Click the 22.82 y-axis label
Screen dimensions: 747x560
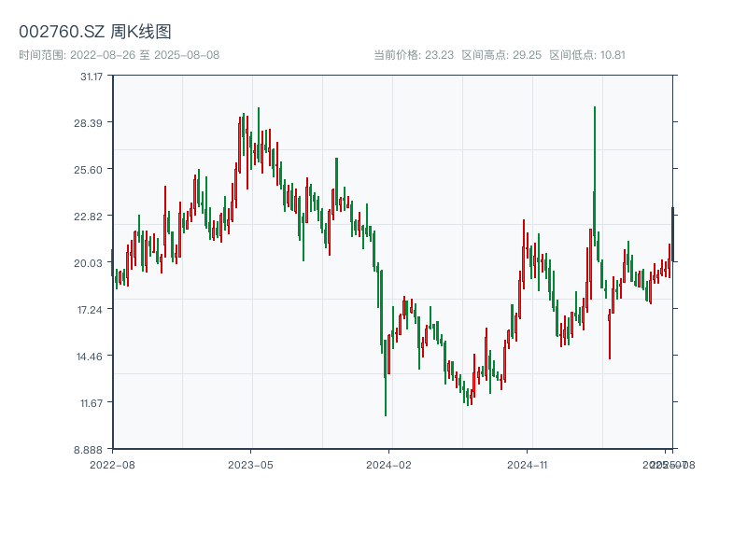coord(88,217)
